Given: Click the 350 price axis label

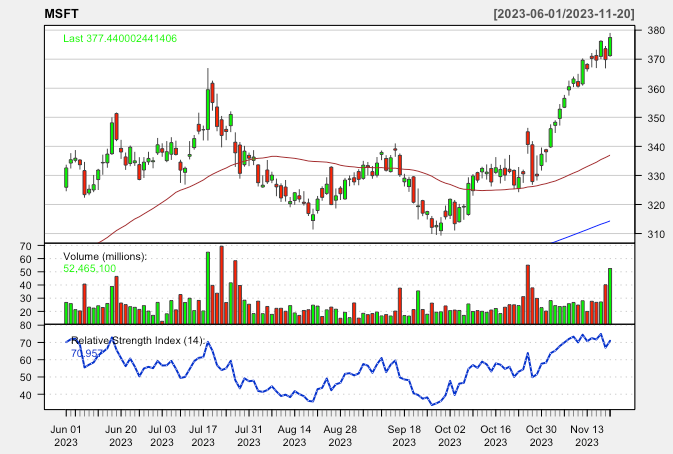Looking at the screenshot, I should [656, 118].
